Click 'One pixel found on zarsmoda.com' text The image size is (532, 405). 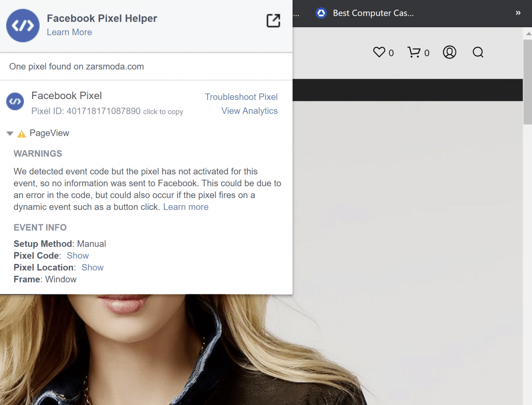(76, 66)
